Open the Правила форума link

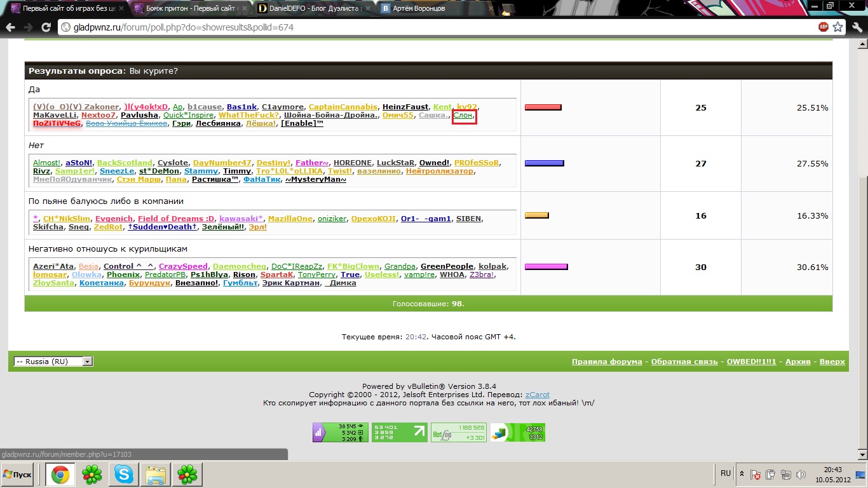(x=607, y=362)
